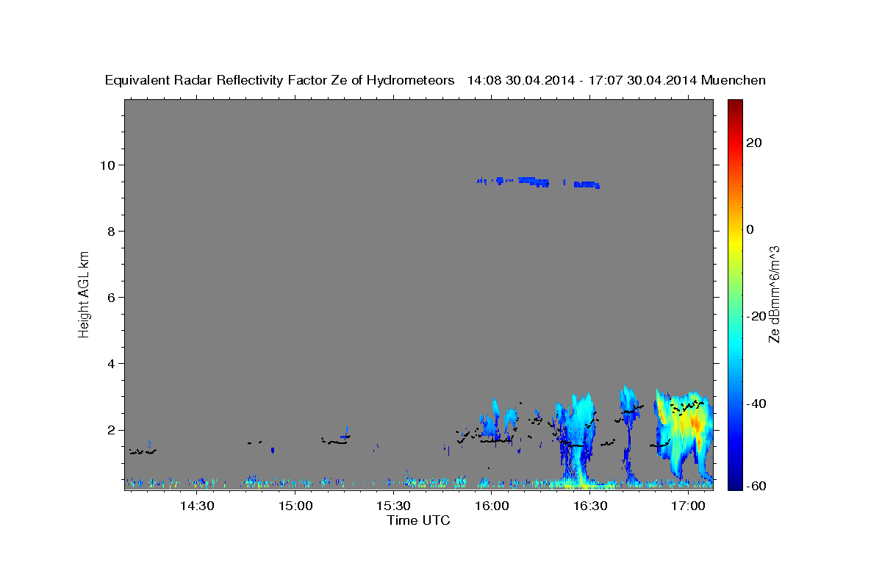The image size is (882, 588).
Task: Click the height axis label 6
Action: point(112,297)
